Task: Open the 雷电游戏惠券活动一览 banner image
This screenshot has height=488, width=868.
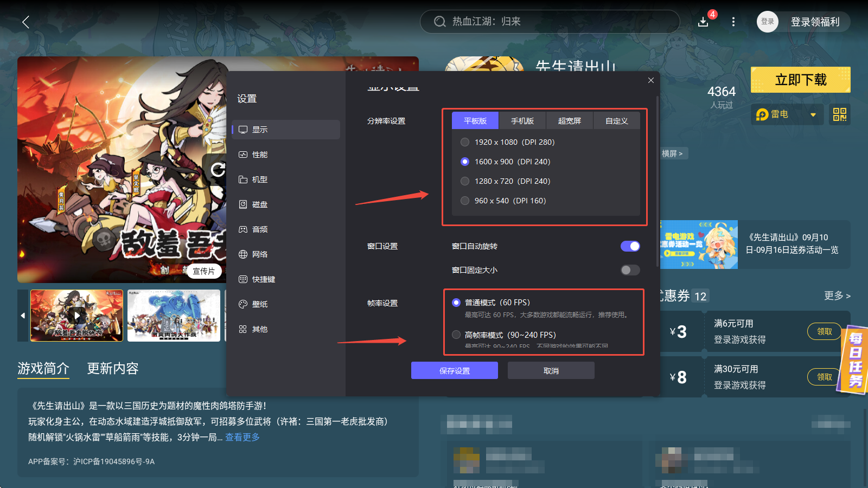Action: [x=699, y=245]
